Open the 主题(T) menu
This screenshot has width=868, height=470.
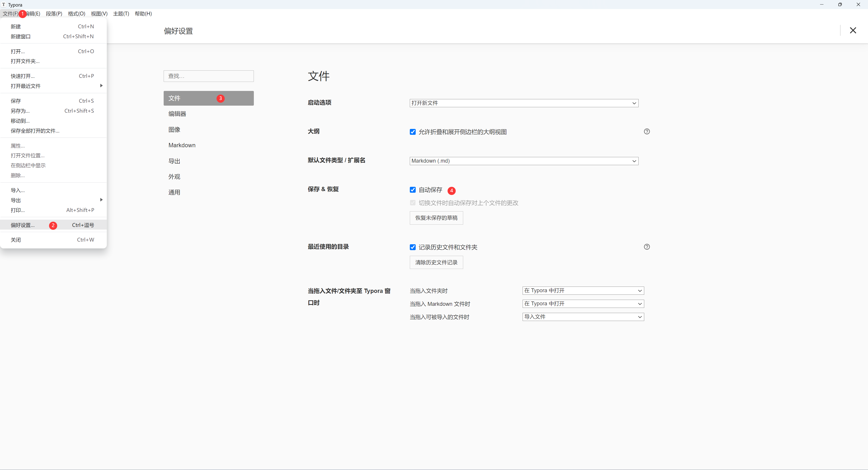pyautogui.click(x=121, y=14)
